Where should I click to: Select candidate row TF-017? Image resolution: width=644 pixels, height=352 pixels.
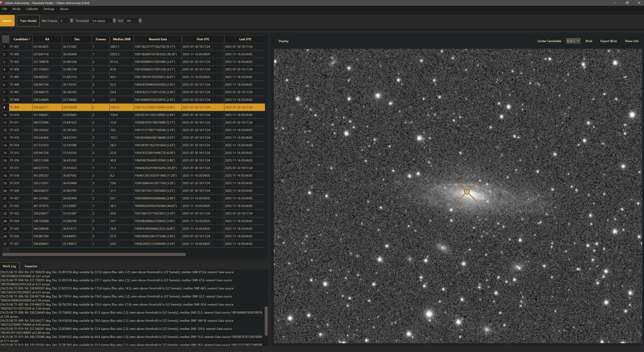133,168
